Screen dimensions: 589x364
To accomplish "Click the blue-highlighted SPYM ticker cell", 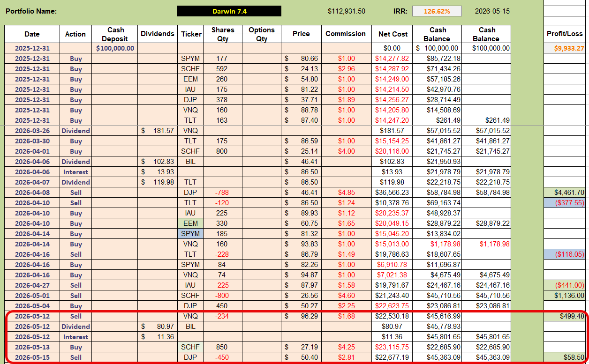I will [190, 234].
